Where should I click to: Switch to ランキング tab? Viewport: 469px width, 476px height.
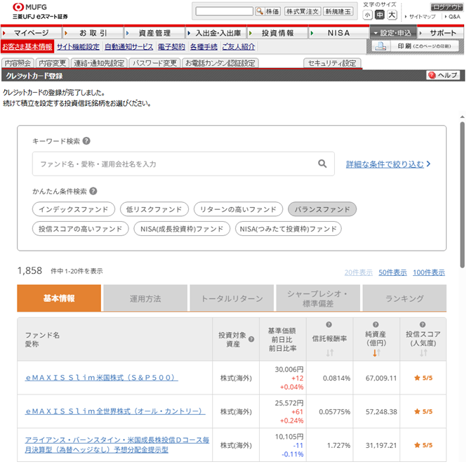[404, 298]
